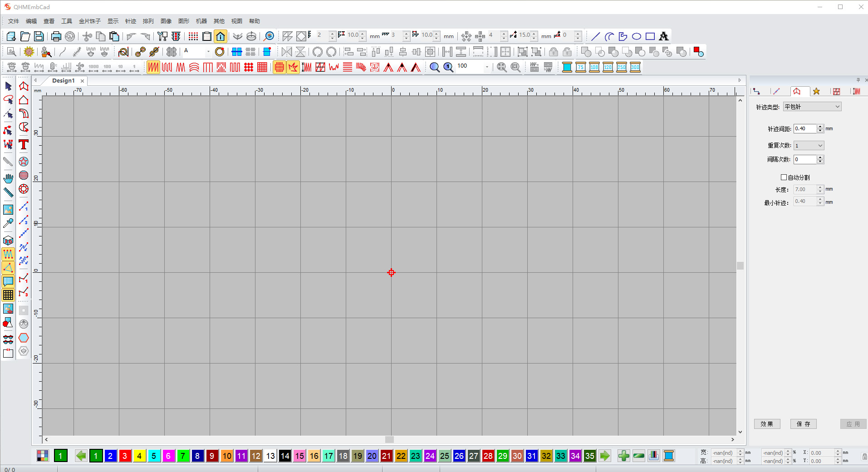Switch to the Design1 tab
This screenshot has height=472, width=868.
coord(63,81)
